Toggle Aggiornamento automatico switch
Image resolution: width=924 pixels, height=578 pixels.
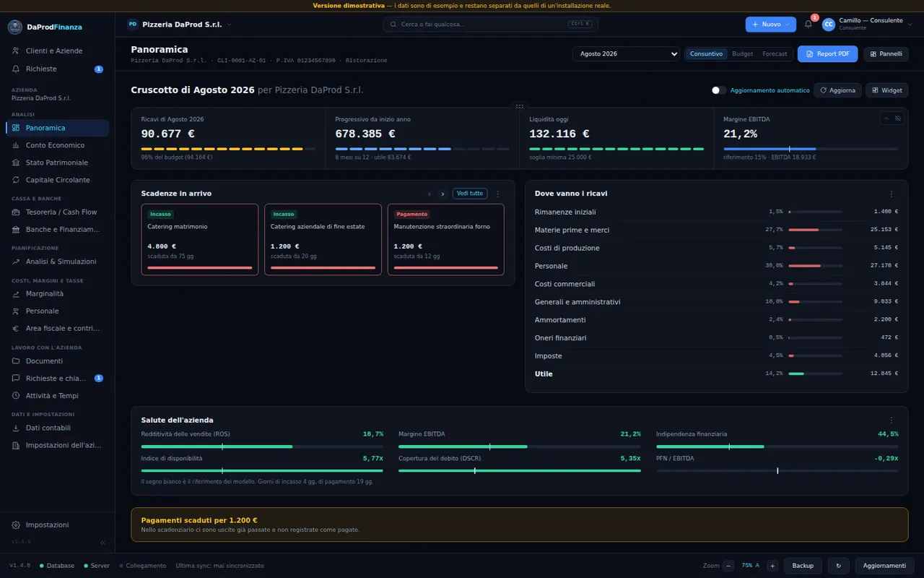[719, 90]
